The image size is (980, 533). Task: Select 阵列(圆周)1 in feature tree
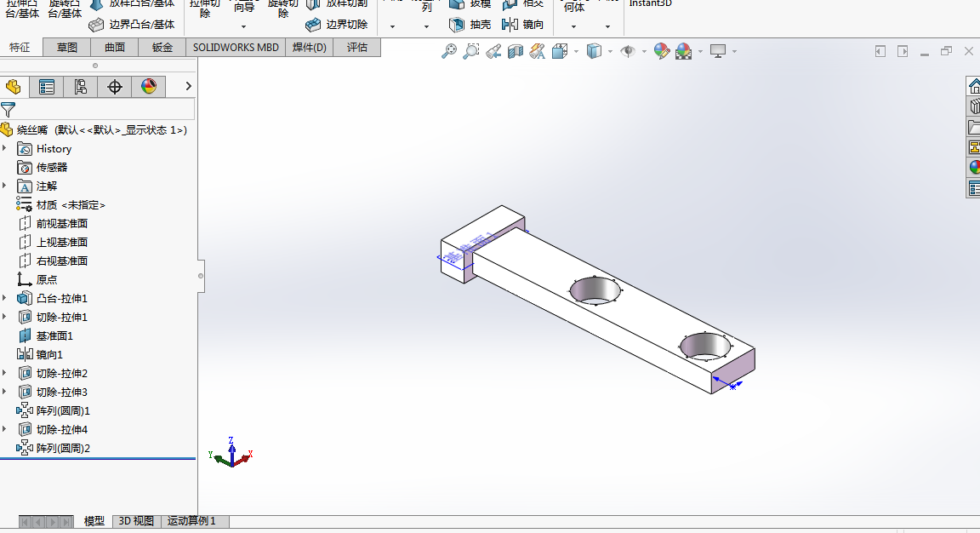(x=53, y=411)
